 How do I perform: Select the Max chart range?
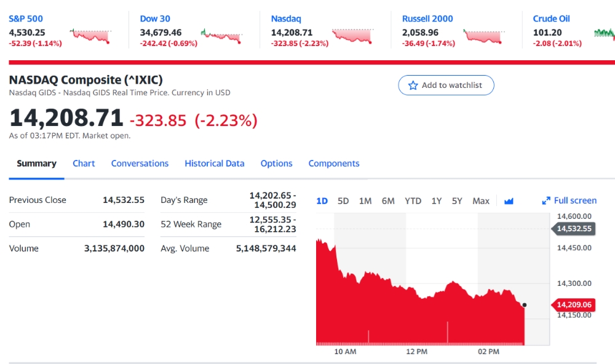tap(481, 201)
